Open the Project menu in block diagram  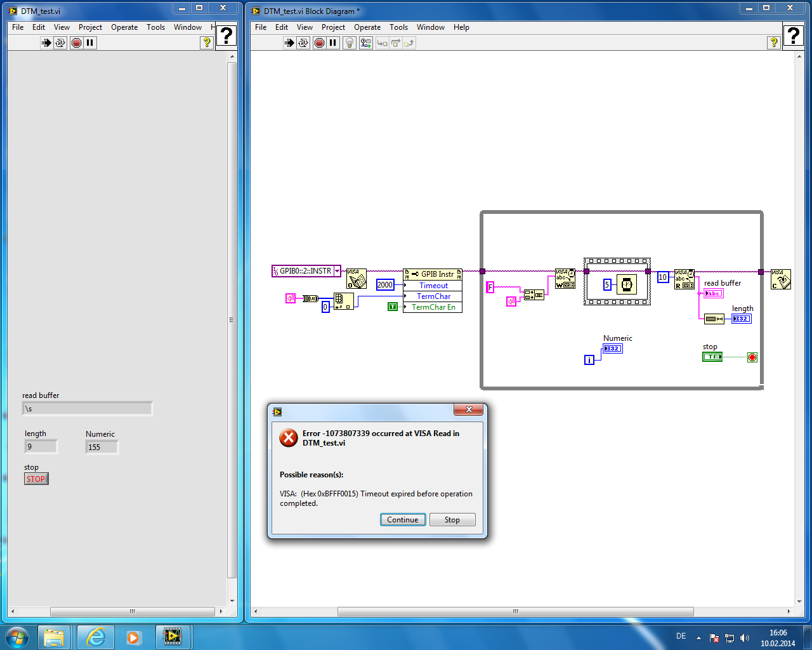[x=333, y=27]
